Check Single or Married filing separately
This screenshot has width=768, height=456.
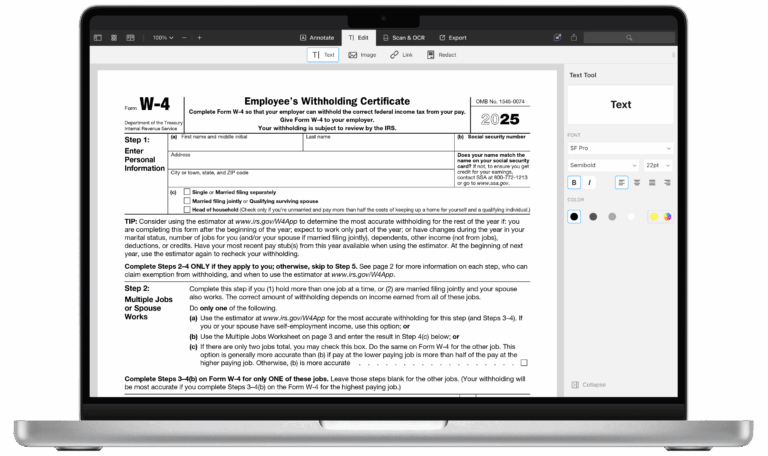[x=187, y=192]
